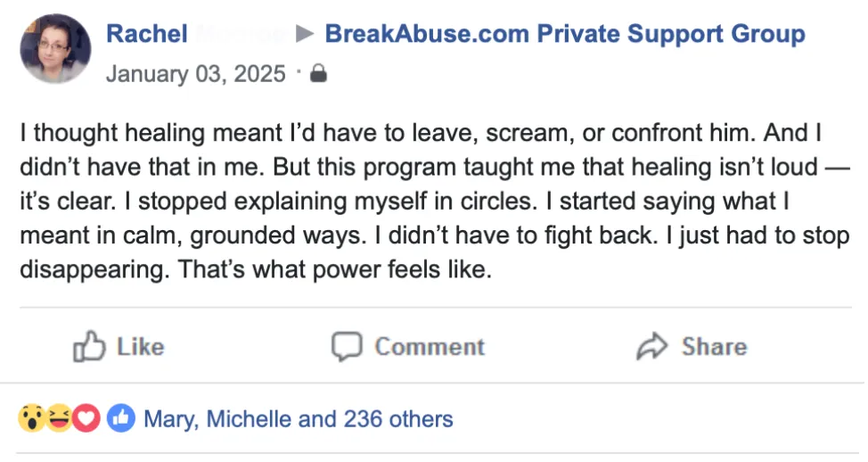The width and height of the screenshot is (868, 462).
Task: Click the Haha reaction emoji
Action: click(59, 418)
